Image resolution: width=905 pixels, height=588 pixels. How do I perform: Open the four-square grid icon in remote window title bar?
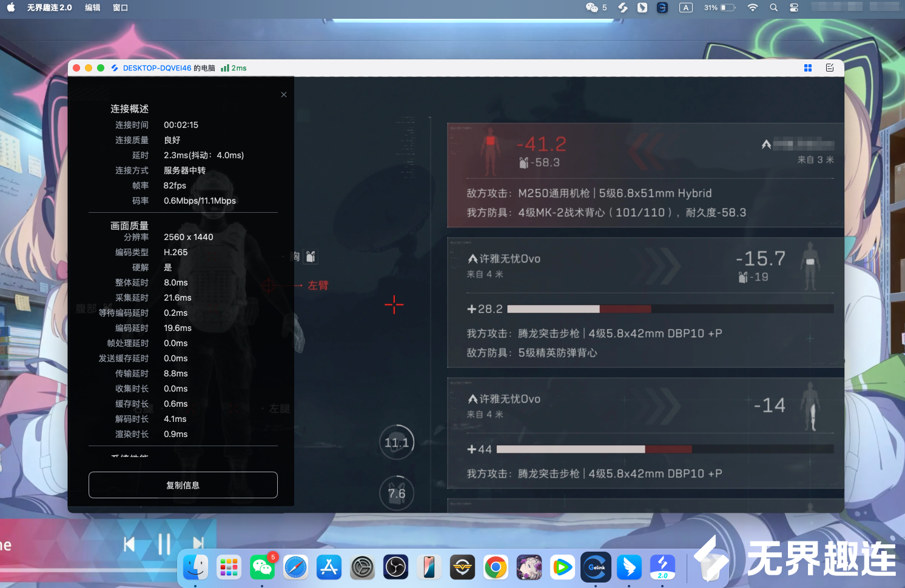[x=808, y=68]
